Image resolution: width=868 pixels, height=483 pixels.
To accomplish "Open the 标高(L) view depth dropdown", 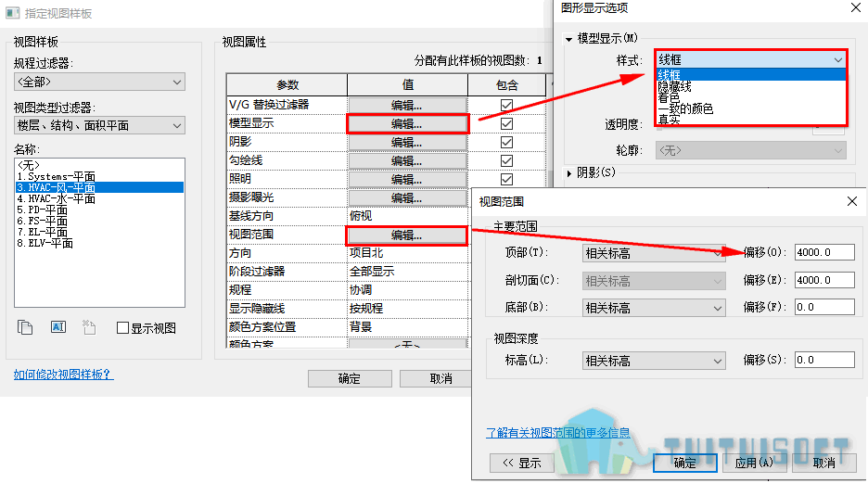I will 654,362.
